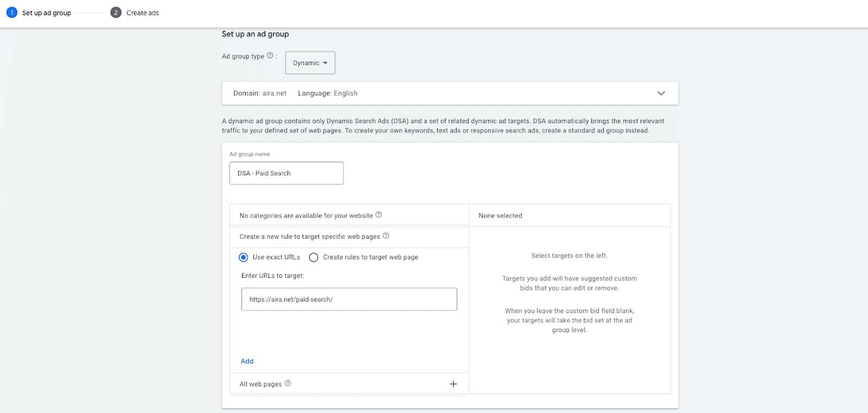Click step 1 circle Set up ad group

[x=12, y=12]
